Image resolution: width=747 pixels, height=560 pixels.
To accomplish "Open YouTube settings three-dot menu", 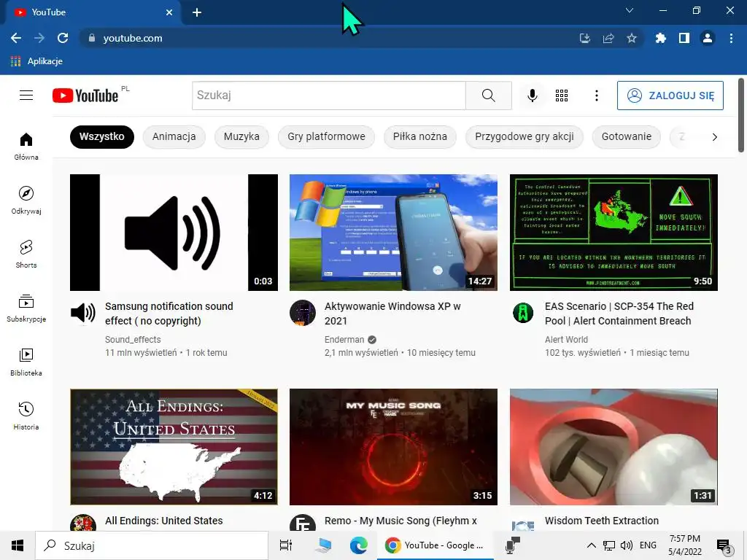I will (597, 96).
